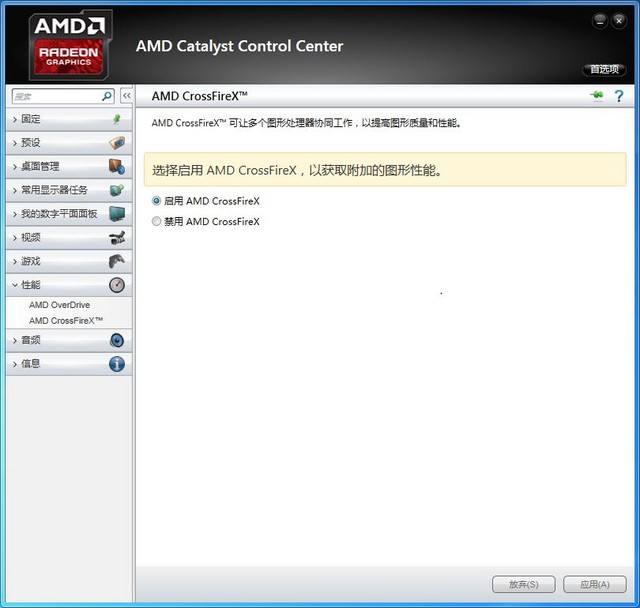The height and width of the screenshot is (608, 640).
Task: Click the 我的数字平面面板 monitor icon
Action: point(117,214)
